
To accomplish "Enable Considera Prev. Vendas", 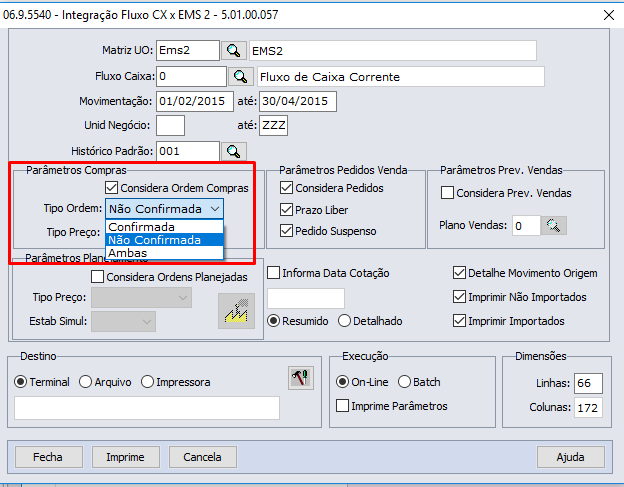I will click(447, 193).
